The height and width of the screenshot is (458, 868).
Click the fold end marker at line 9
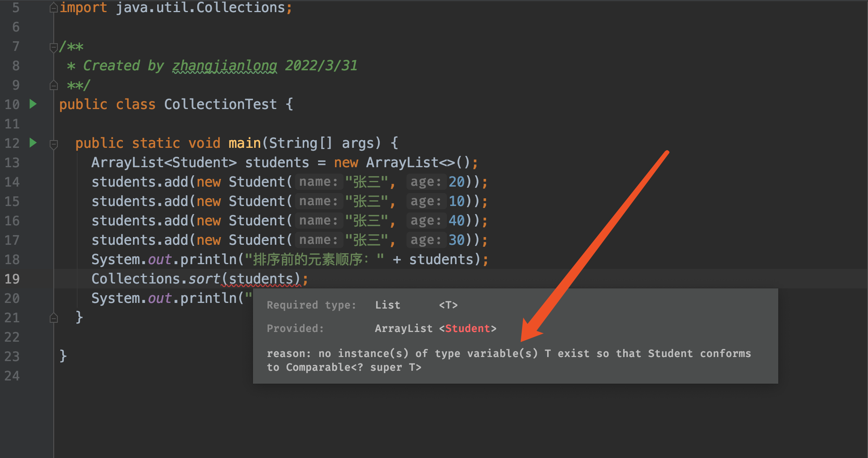[53, 85]
